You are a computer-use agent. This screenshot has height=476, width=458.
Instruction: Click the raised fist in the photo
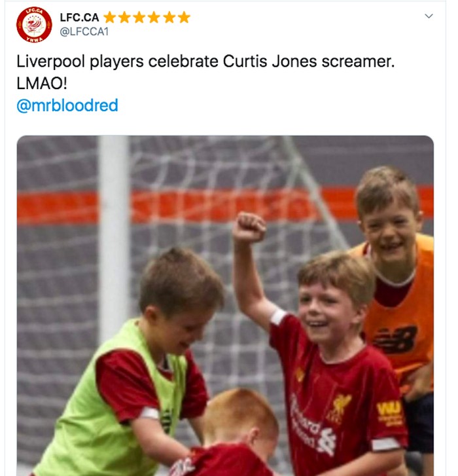coord(249,227)
